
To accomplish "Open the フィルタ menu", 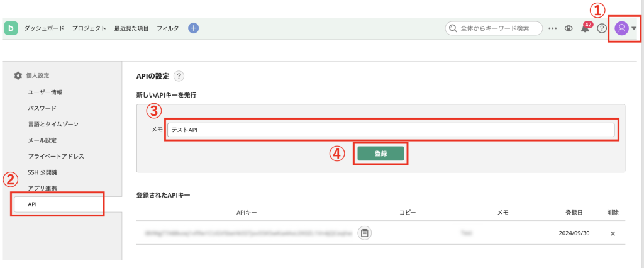I will (x=168, y=28).
